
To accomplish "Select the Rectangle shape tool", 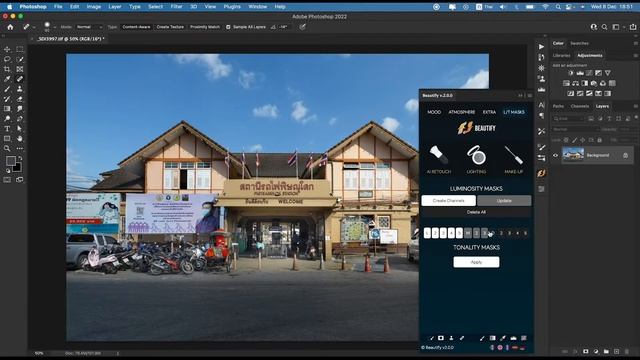I will pos(7,138).
